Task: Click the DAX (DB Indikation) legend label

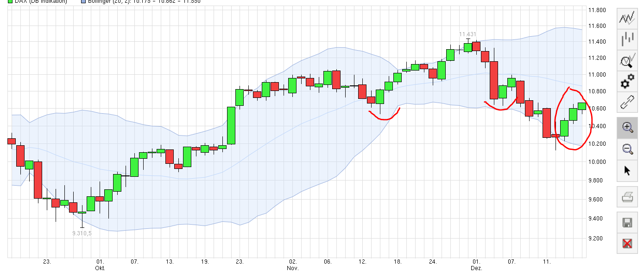Action: [x=41, y=1]
